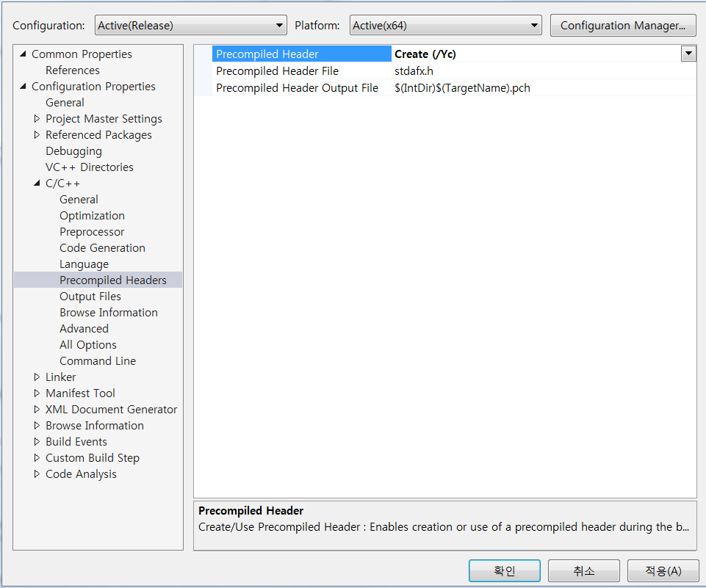Open the Advanced page under C/C++
The height and width of the screenshot is (588, 706).
tap(84, 329)
